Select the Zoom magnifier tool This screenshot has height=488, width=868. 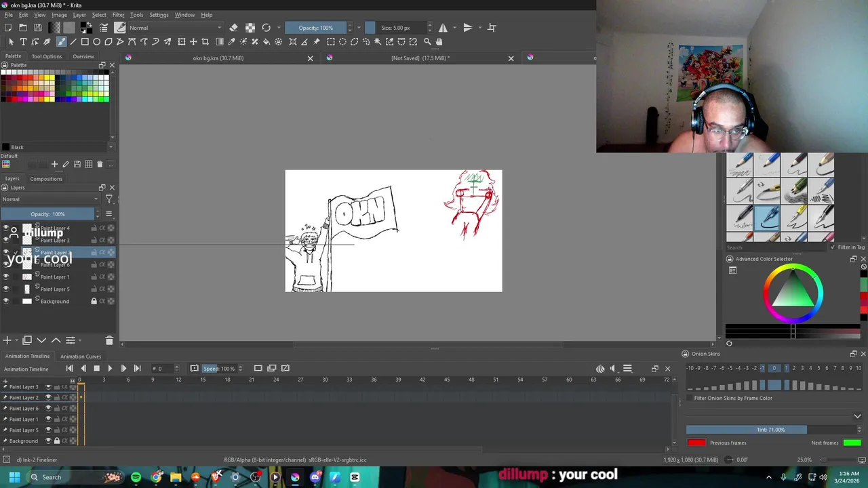pyautogui.click(x=427, y=42)
